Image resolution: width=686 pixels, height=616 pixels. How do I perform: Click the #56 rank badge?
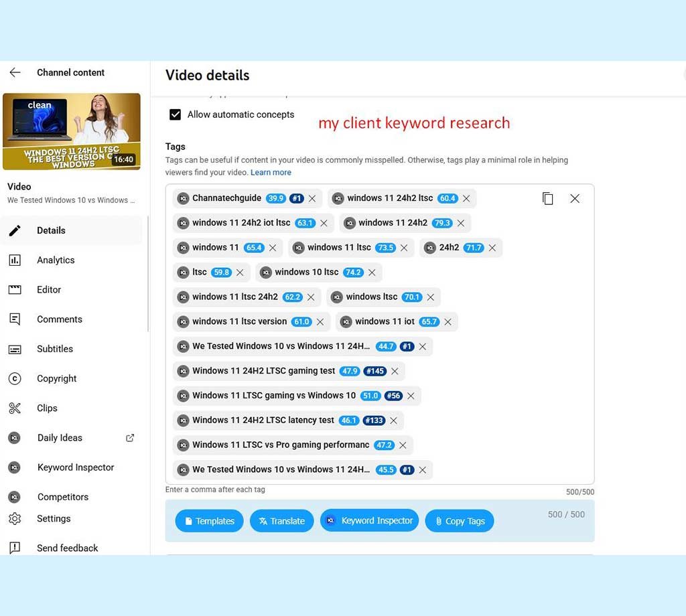coord(393,396)
